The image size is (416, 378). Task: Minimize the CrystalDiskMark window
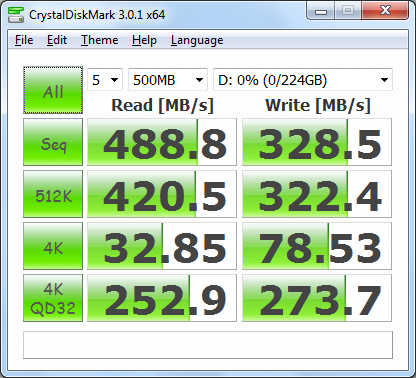[321, 11]
